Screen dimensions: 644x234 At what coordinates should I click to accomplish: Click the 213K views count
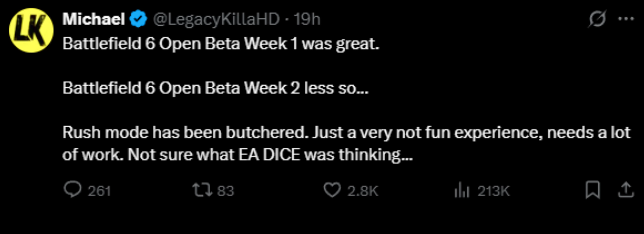pyautogui.click(x=493, y=191)
